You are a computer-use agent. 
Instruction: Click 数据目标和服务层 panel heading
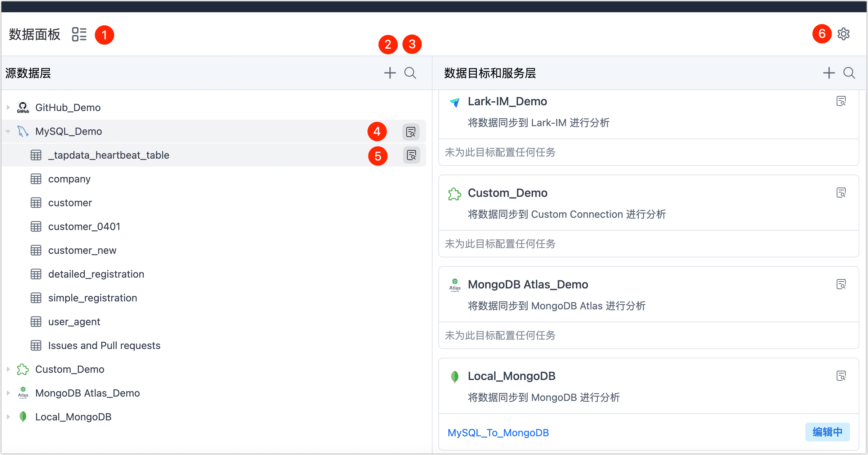tap(490, 73)
